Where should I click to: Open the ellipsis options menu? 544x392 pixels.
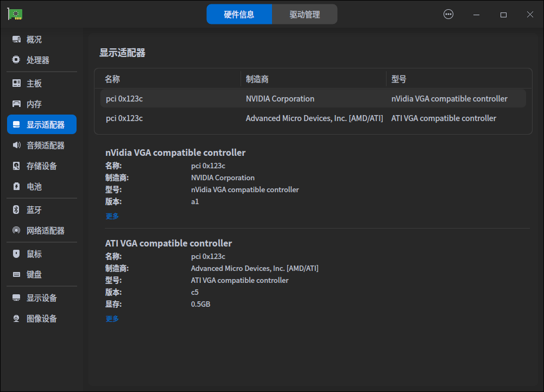point(448,14)
